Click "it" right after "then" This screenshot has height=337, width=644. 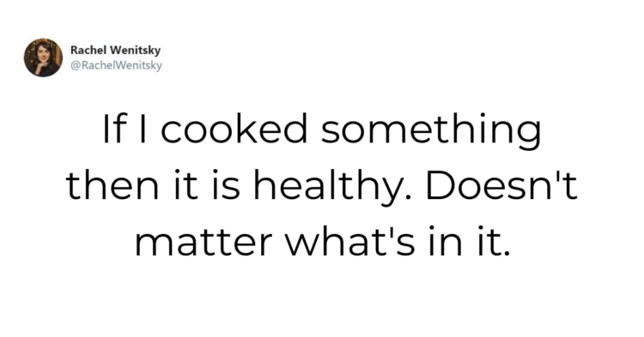pos(184,186)
